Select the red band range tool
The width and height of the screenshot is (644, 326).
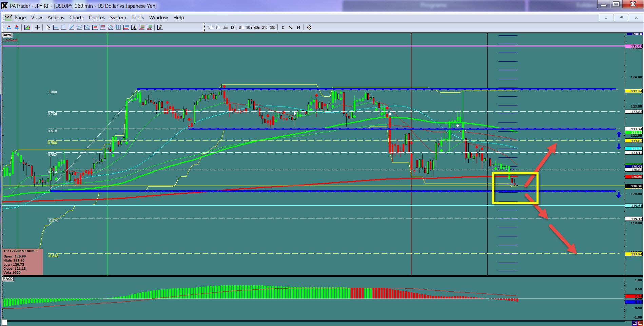tap(126, 27)
